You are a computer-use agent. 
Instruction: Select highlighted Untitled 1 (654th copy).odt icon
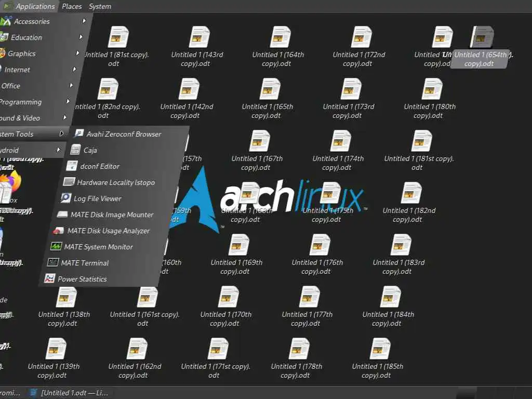click(482, 37)
